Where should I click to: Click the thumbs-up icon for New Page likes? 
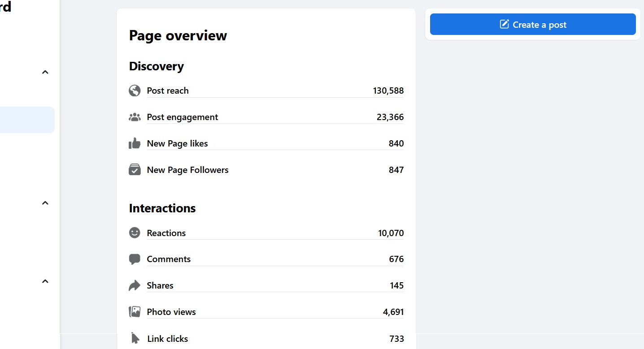click(135, 143)
